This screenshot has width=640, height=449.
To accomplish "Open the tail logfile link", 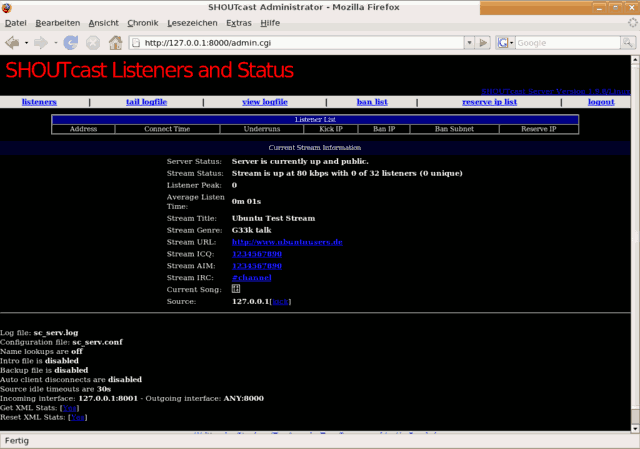I will 147,102.
